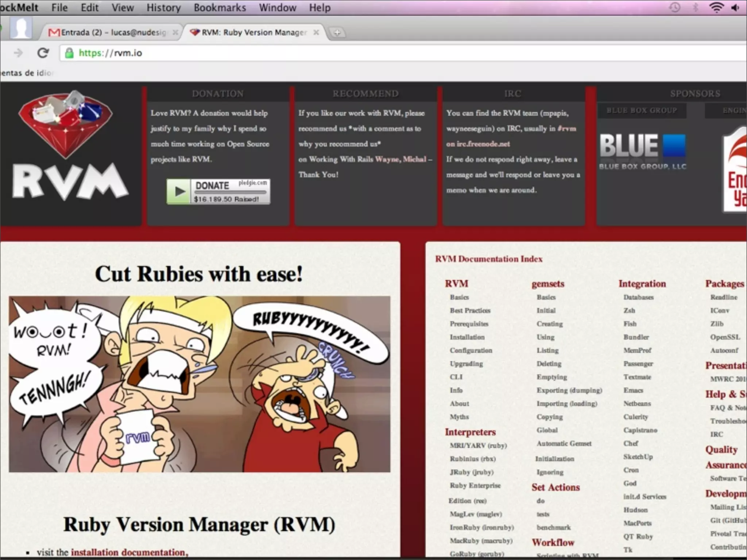Open the Textmate integration link
Image resolution: width=747 pixels, height=560 pixels.
pos(637,377)
